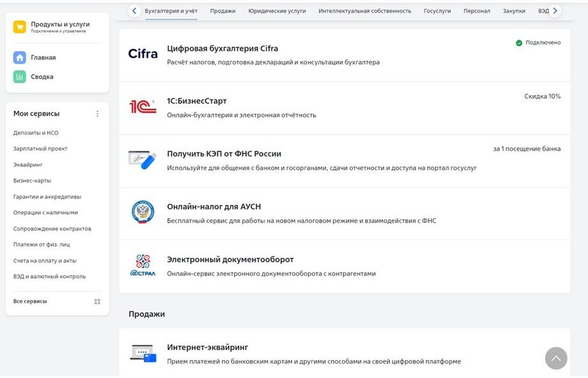
Task: Open the Cifra digital accounting logo
Action: coord(143,54)
